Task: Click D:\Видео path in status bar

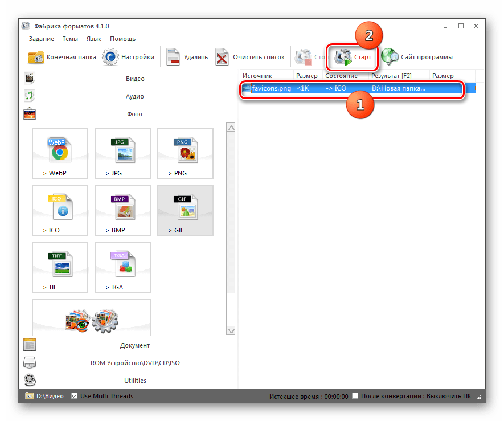Action: point(50,396)
